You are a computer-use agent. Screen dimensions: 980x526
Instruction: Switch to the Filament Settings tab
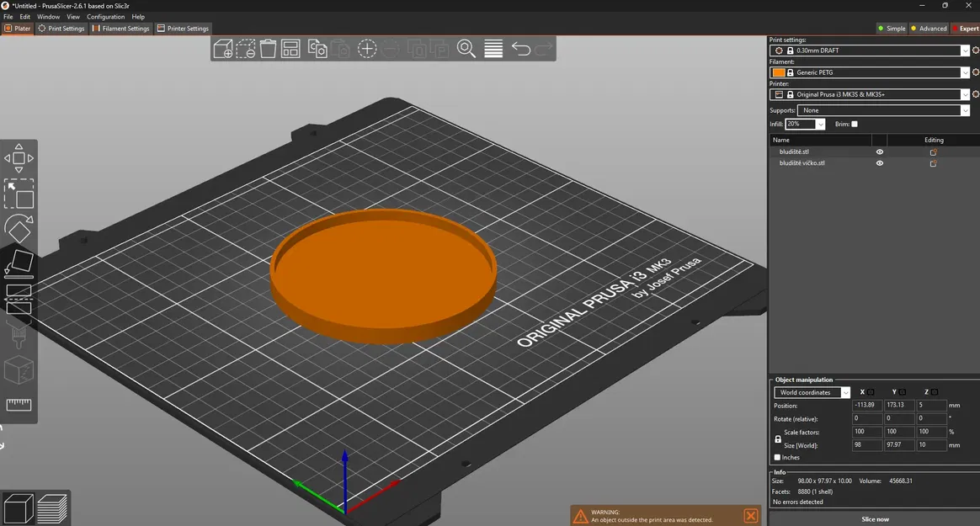tap(120, 29)
